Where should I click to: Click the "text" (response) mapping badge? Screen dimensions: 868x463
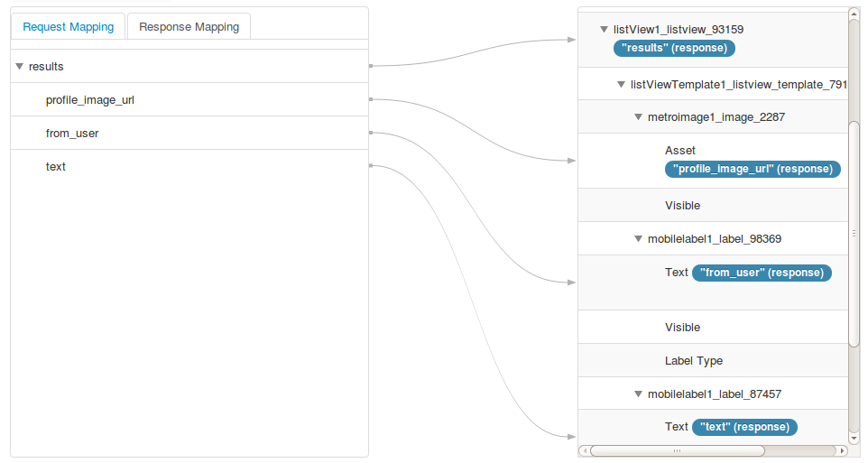tap(744, 427)
